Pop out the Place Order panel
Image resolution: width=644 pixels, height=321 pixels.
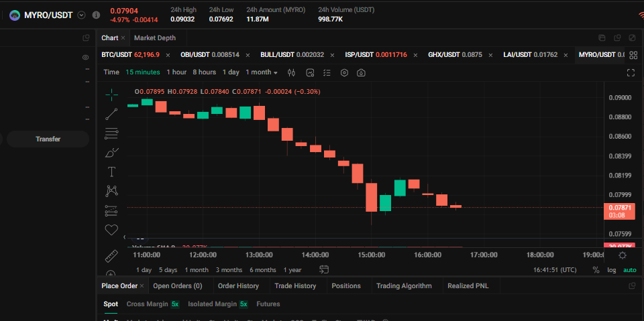point(632,285)
